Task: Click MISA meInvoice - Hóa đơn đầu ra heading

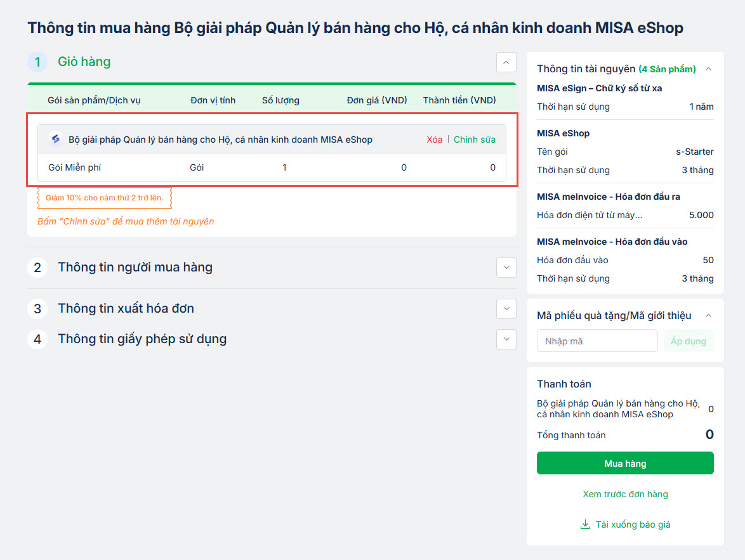Action: pos(609,197)
